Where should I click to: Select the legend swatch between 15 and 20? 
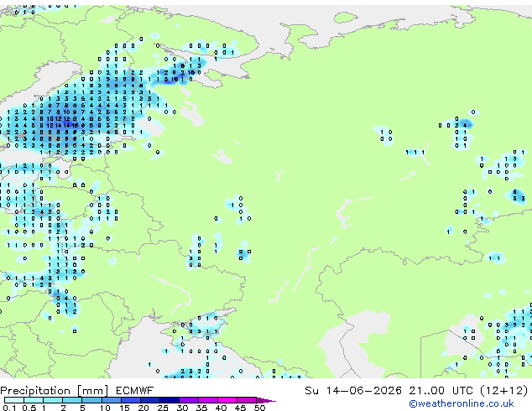tap(130, 400)
